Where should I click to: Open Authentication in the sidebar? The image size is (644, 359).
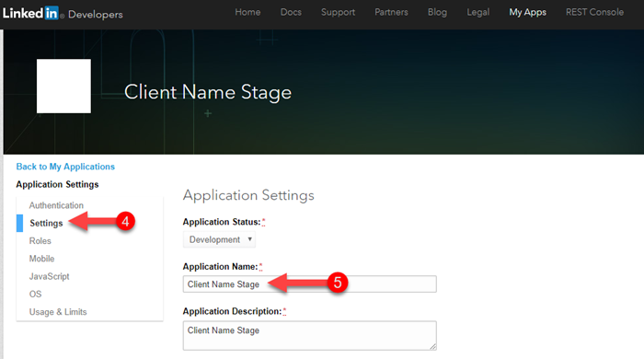56,205
